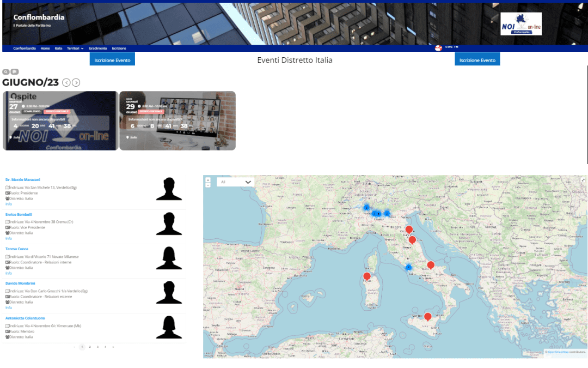Open the June 29 virtual event thumbnail
Image resolution: width=588 pixels, height=368 pixels.
(x=175, y=120)
